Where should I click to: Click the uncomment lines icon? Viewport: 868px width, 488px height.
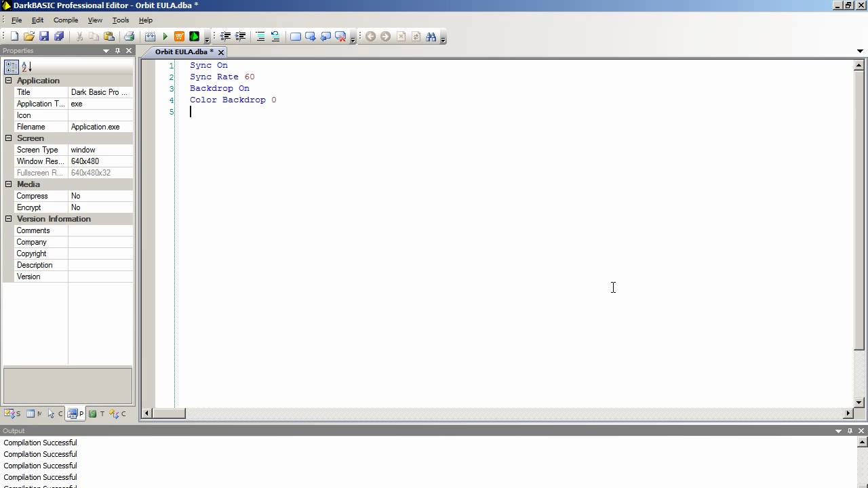click(275, 37)
